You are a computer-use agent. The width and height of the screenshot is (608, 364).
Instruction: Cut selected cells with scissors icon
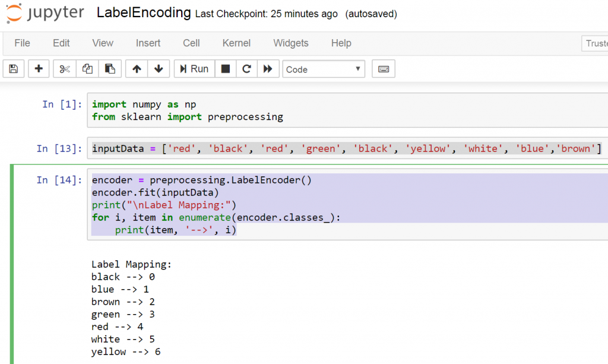click(x=64, y=69)
